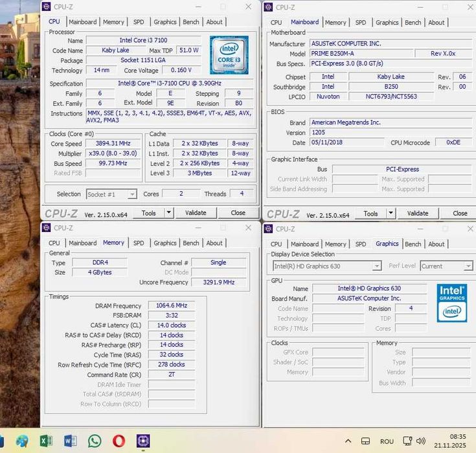Click the ROU language indicator
The image size is (476, 453).
pos(387,441)
